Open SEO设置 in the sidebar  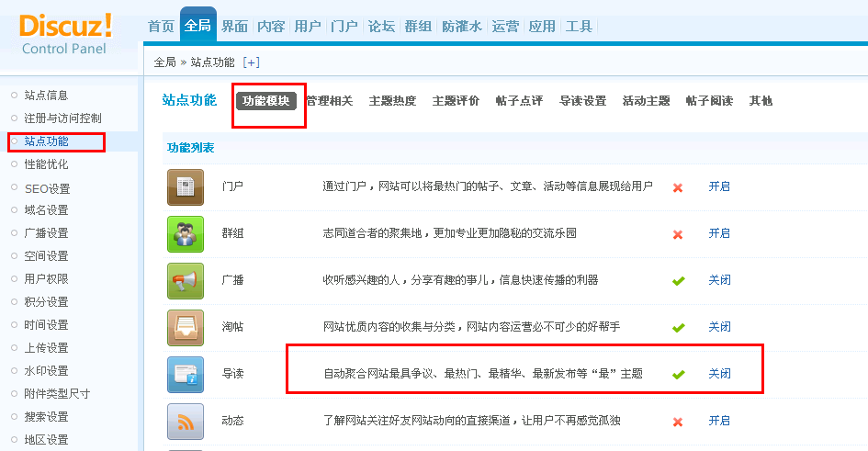click(47, 188)
